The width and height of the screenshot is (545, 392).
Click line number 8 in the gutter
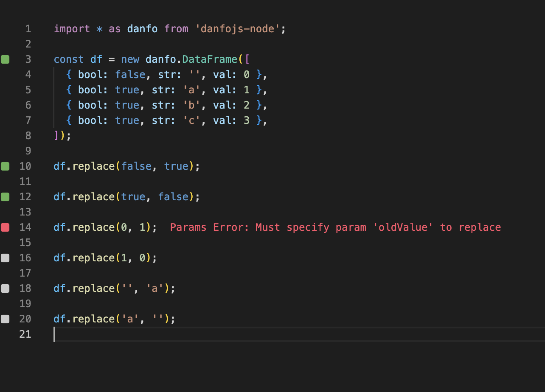(28, 136)
